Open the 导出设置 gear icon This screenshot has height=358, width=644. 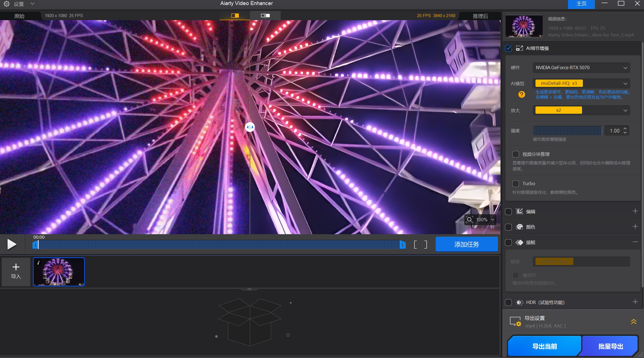click(x=515, y=321)
